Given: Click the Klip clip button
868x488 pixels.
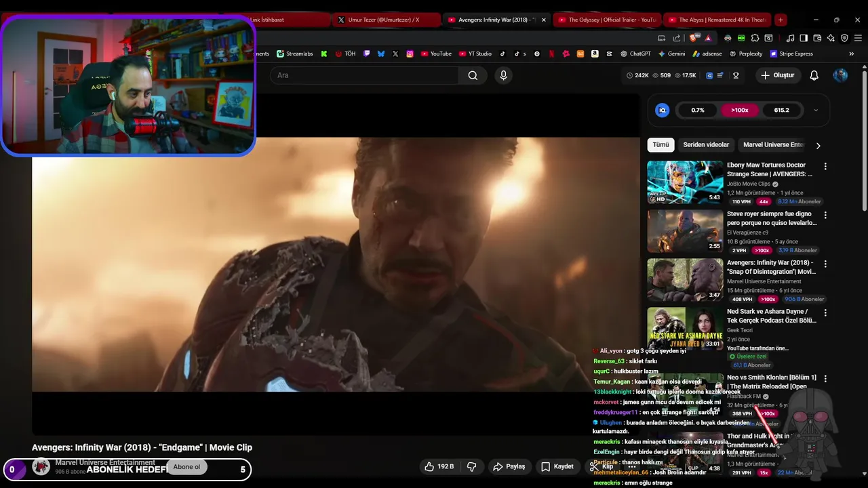Looking at the screenshot, I should [601, 466].
